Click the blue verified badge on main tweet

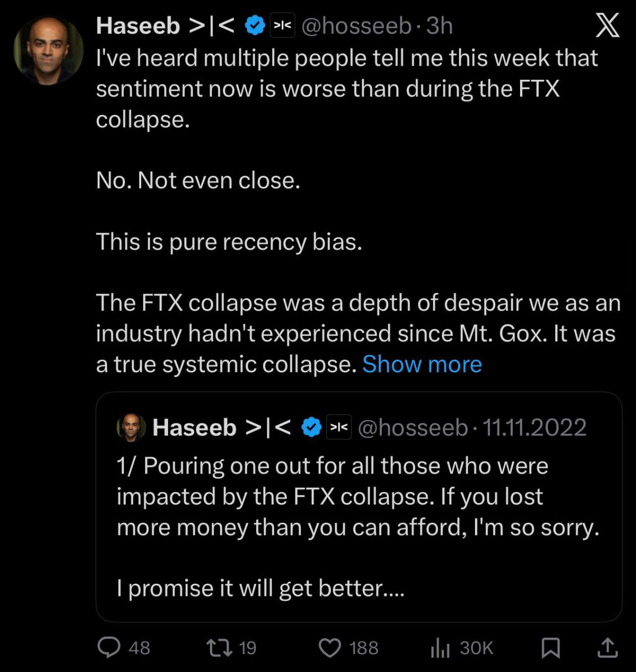click(x=255, y=26)
